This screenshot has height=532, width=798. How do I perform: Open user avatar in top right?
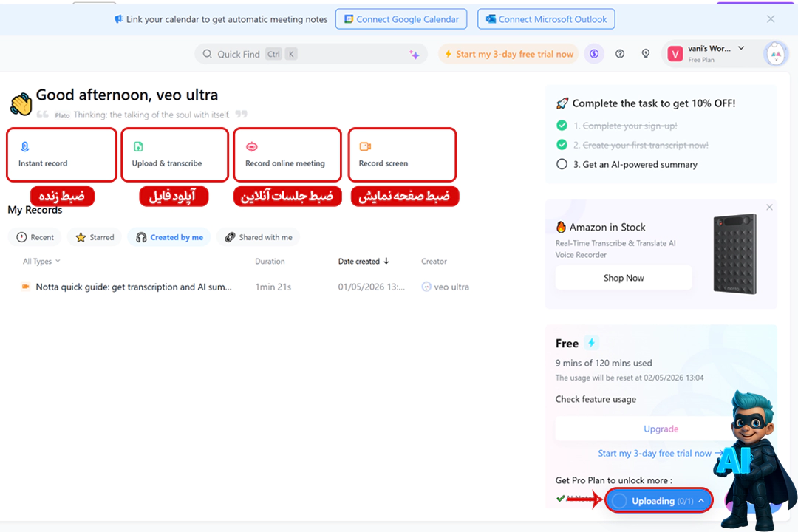pos(775,54)
